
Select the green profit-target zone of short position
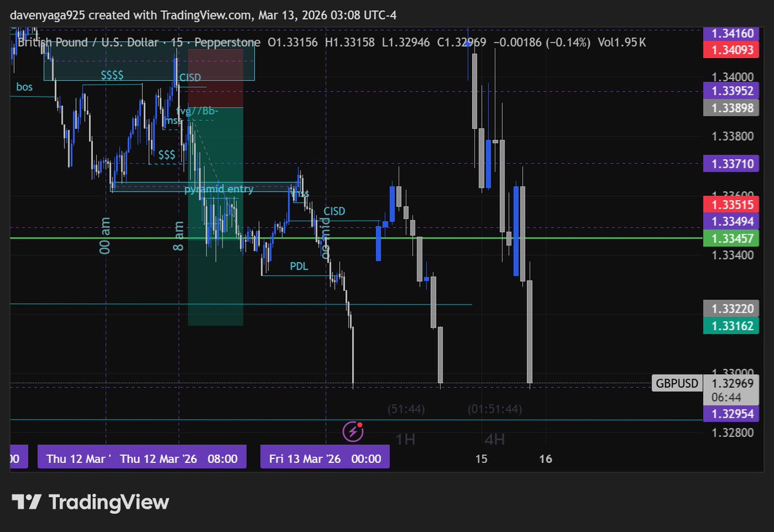[x=215, y=216]
